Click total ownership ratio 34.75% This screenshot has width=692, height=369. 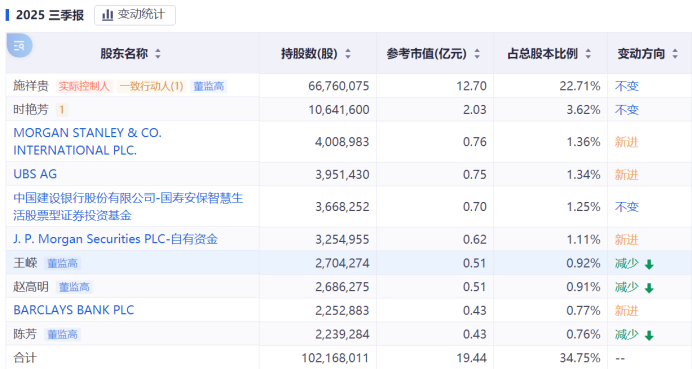click(580, 358)
